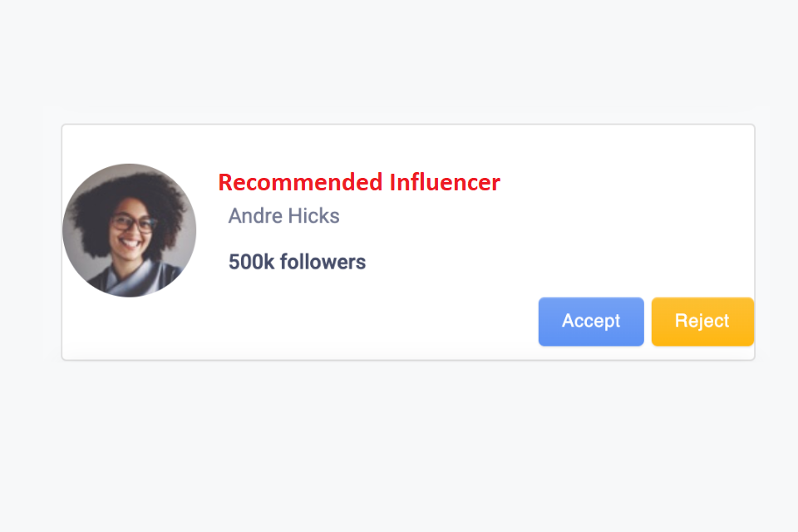Click the glasses in the avatar photo
The image size is (798, 532).
tap(133, 223)
